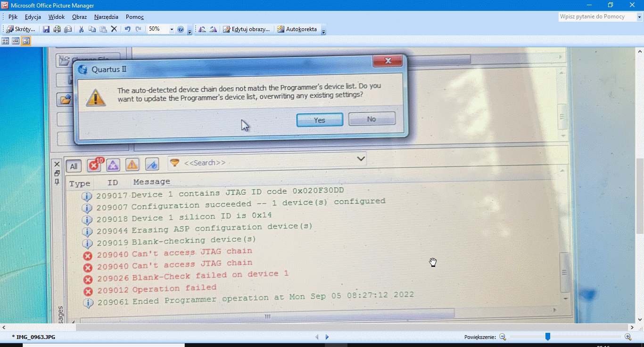Open the Narzędzia menu
The height and width of the screenshot is (347, 644).
coord(106,17)
